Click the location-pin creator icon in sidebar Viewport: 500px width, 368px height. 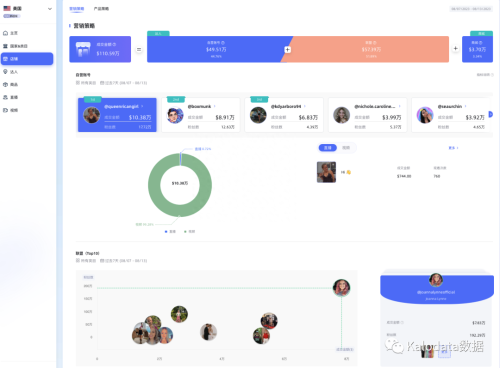point(5,72)
